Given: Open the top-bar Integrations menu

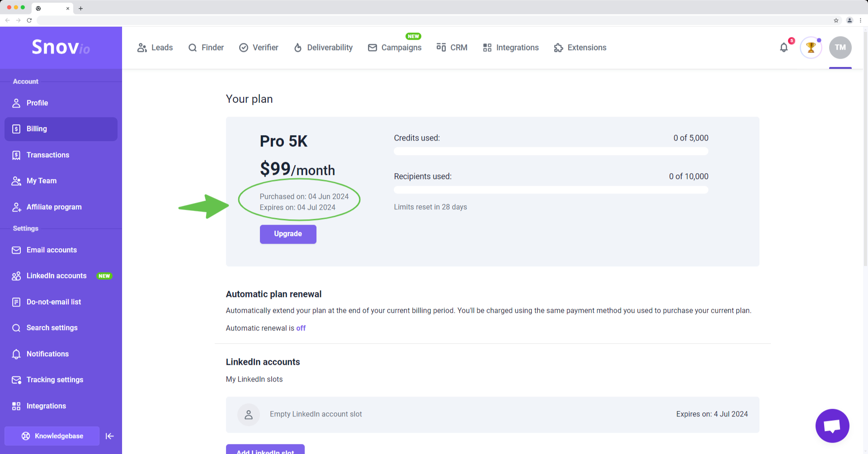Looking at the screenshot, I should click(511, 47).
